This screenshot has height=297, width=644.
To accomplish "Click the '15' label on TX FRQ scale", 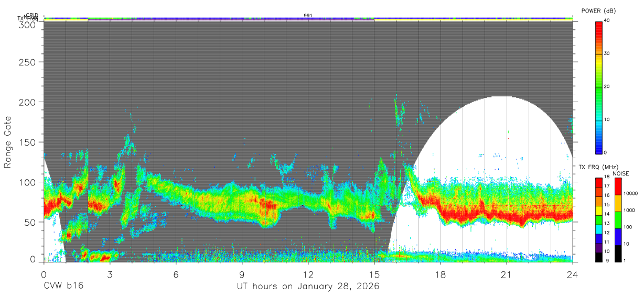I will pyautogui.click(x=608, y=205).
